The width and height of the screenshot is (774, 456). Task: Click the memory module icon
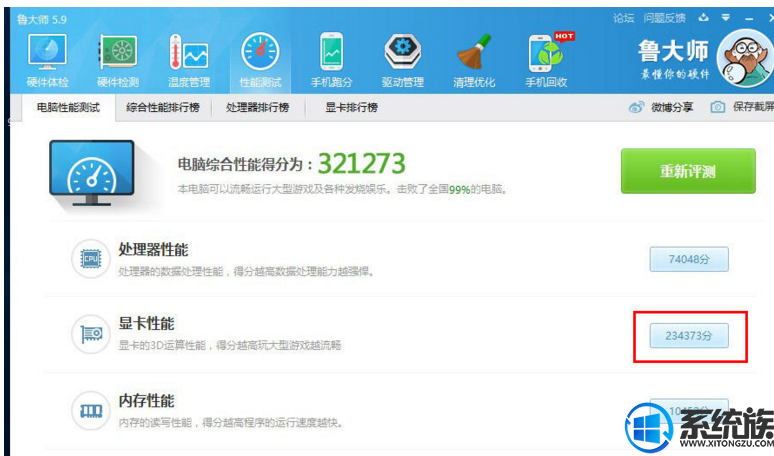click(x=91, y=411)
